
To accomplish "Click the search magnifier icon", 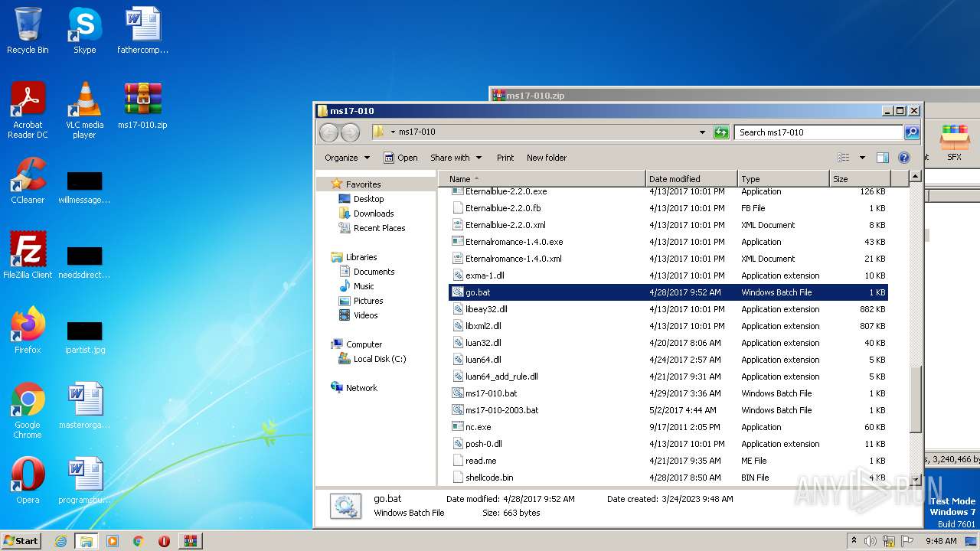I will [911, 132].
